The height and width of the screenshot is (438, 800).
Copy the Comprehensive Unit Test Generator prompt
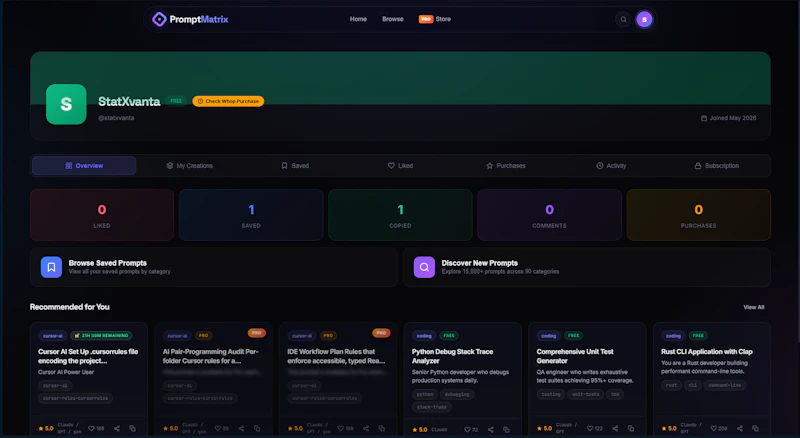[631, 428]
